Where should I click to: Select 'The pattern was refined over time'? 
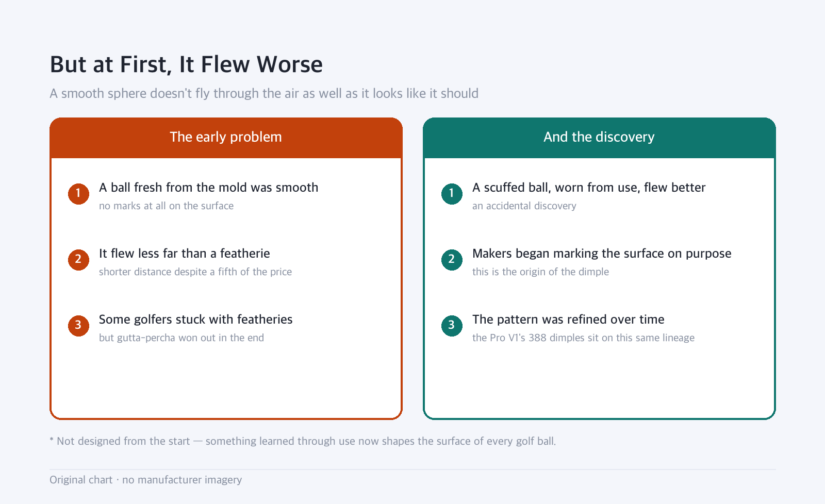[x=568, y=320]
